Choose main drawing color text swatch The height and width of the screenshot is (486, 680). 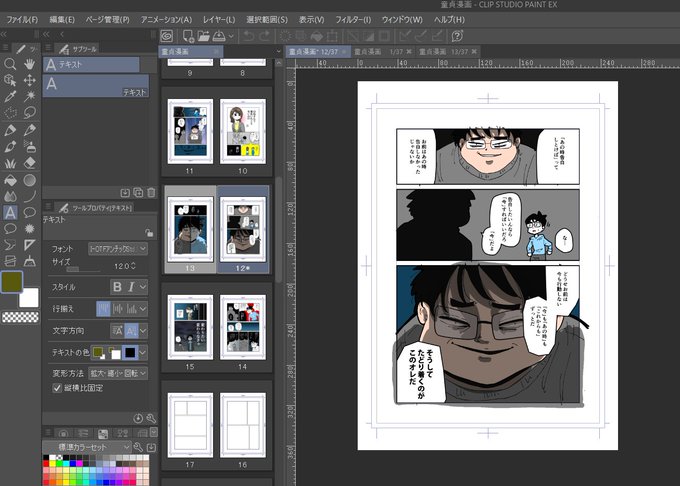pos(98,352)
